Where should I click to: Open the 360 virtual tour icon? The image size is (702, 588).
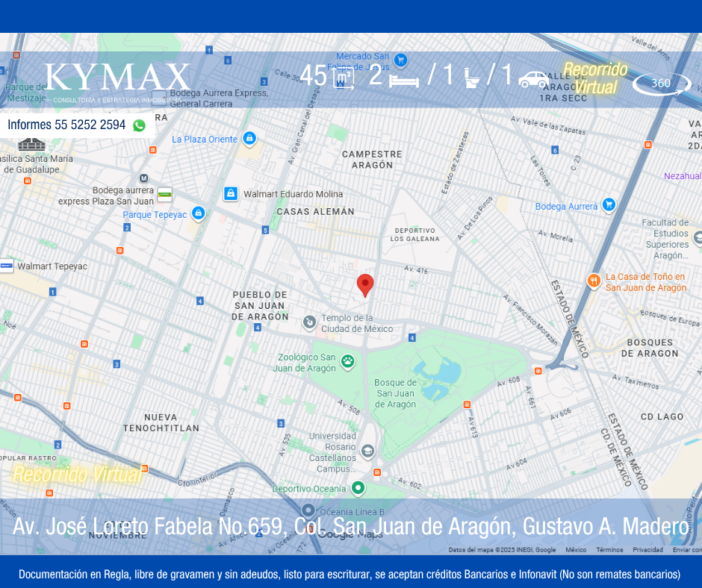pyautogui.click(x=662, y=84)
